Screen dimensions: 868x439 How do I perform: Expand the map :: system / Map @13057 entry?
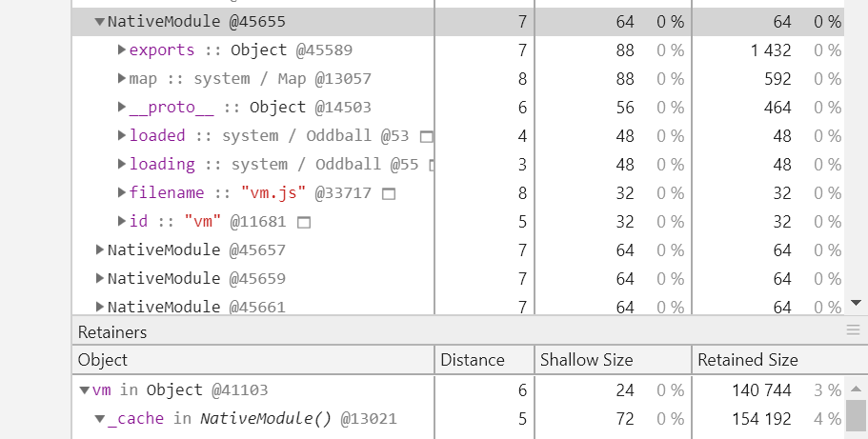(122, 79)
